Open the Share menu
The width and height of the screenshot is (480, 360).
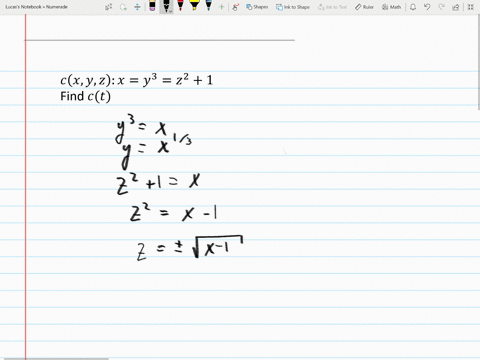tap(456, 7)
